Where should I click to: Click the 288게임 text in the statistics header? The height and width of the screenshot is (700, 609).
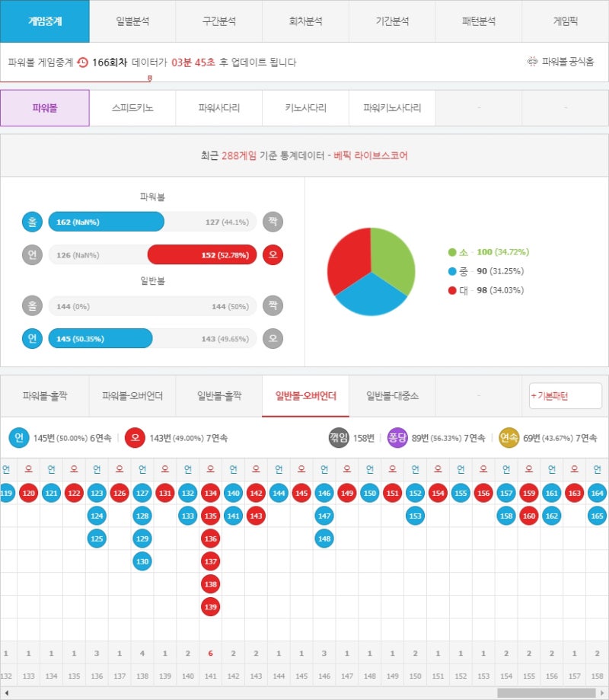point(239,155)
